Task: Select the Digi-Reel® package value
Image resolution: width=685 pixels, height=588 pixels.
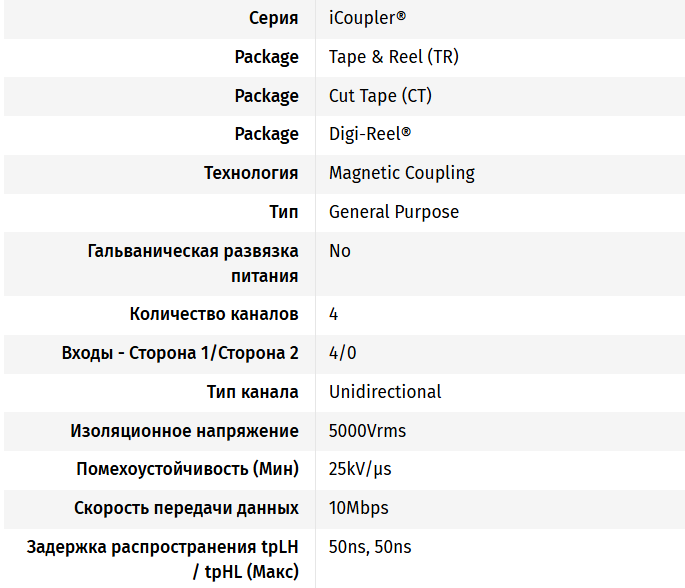Action: point(370,134)
